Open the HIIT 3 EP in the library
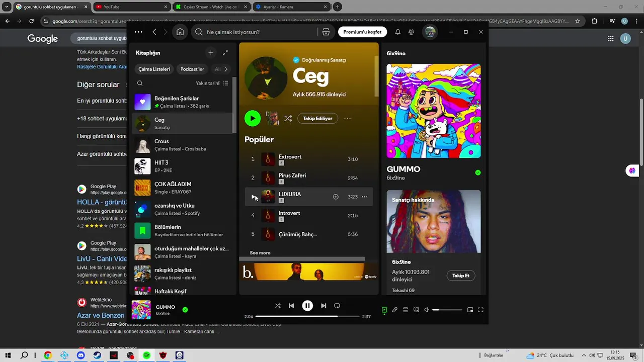Viewport: 644px width, 362px height. click(x=183, y=166)
